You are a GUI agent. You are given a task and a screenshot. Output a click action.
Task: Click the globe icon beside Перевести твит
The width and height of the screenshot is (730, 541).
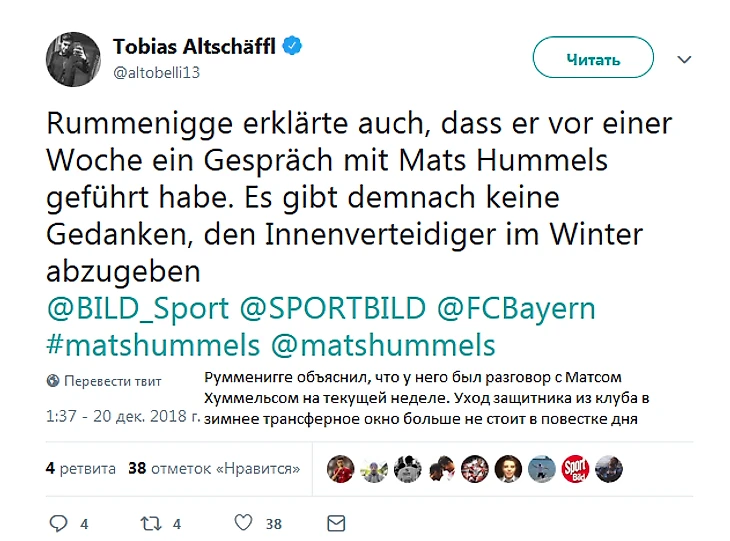click(x=52, y=381)
